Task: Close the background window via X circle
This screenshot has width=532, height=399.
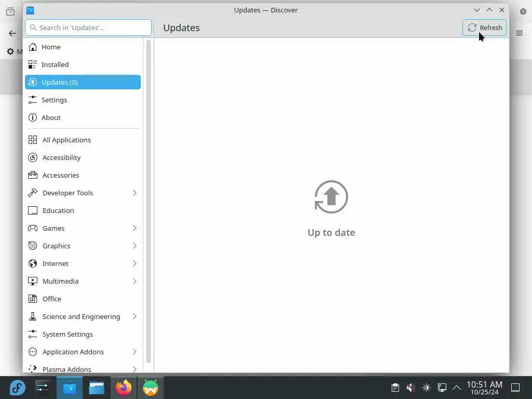Action: click(523, 11)
